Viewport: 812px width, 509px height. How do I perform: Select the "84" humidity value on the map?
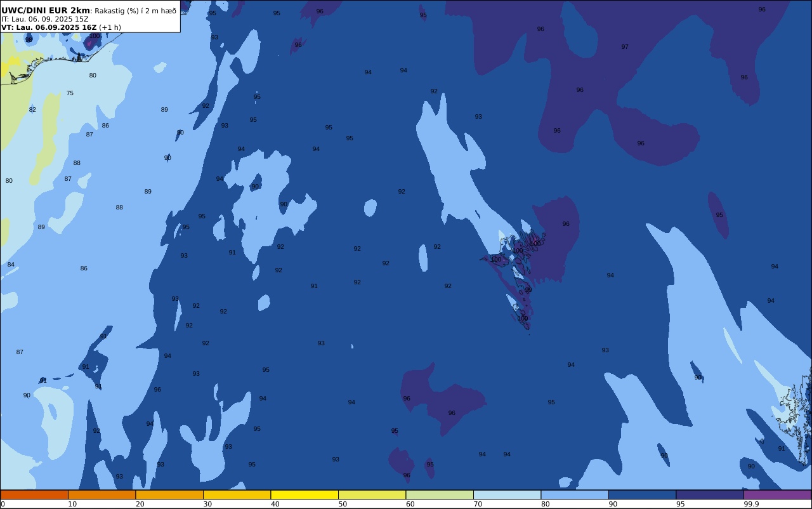[x=11, y=265]
